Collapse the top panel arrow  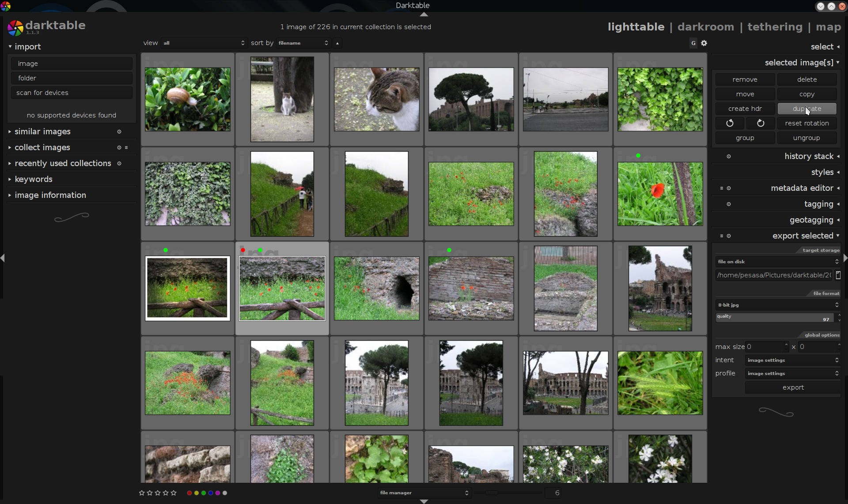[x=424, y=15]
